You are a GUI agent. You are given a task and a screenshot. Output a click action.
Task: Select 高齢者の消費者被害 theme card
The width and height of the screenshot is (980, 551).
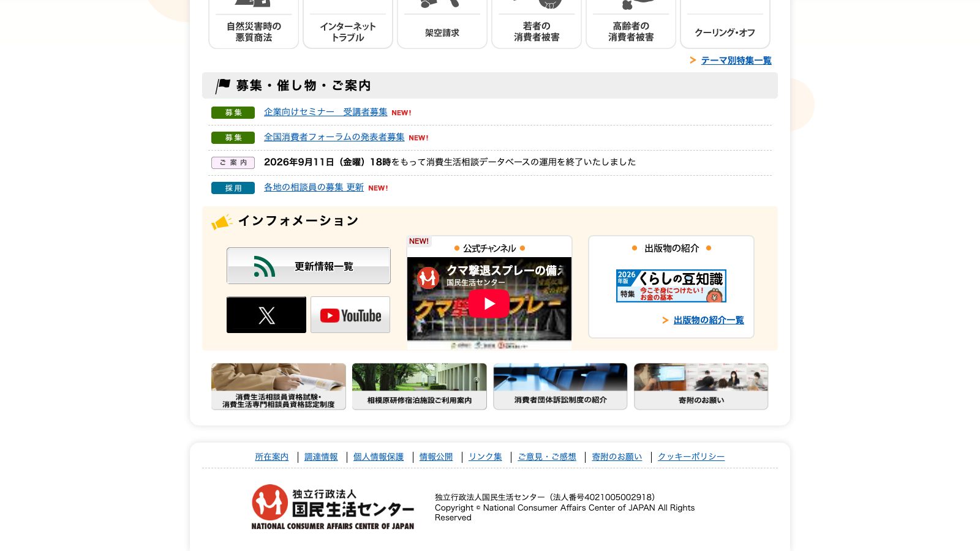(631, 24)
